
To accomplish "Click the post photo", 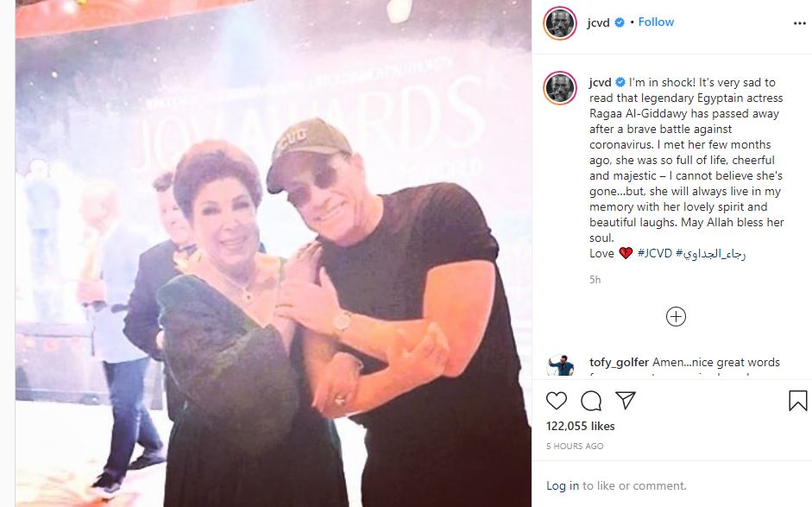I will pos(274,254).
